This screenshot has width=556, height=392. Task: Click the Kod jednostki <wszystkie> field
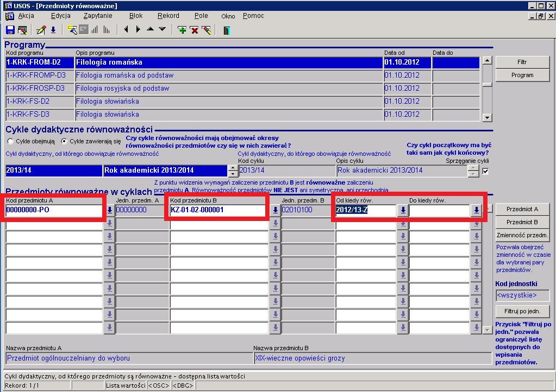(x=522, y=295)
